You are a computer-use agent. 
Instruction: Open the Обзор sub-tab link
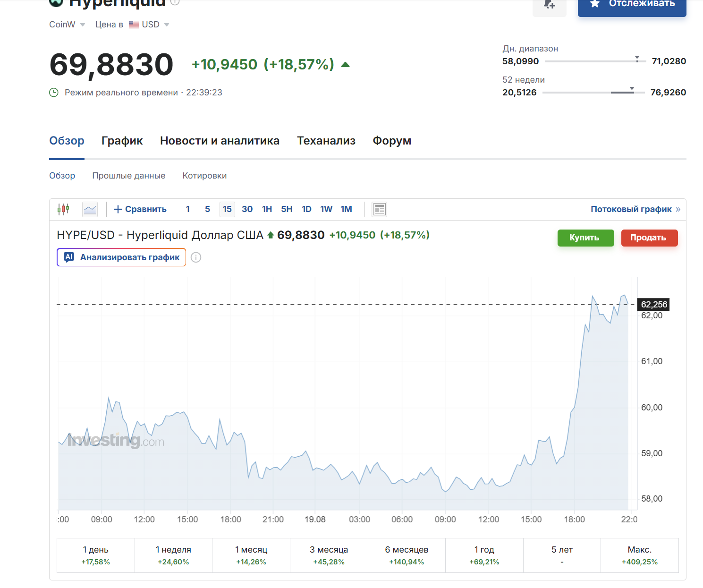point(62,176)
